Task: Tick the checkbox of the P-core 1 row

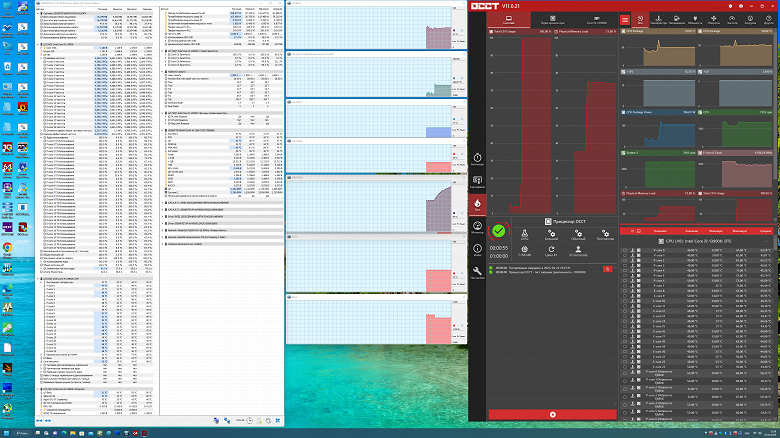Action: (x=625, y=255)
